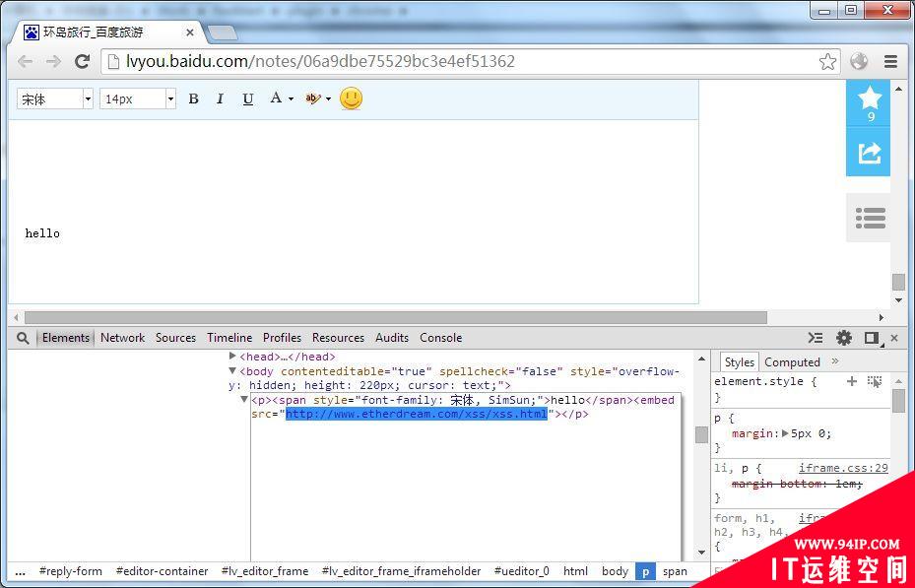Open a new browser tab
915x588 pixels.
[x=223, y=33]
